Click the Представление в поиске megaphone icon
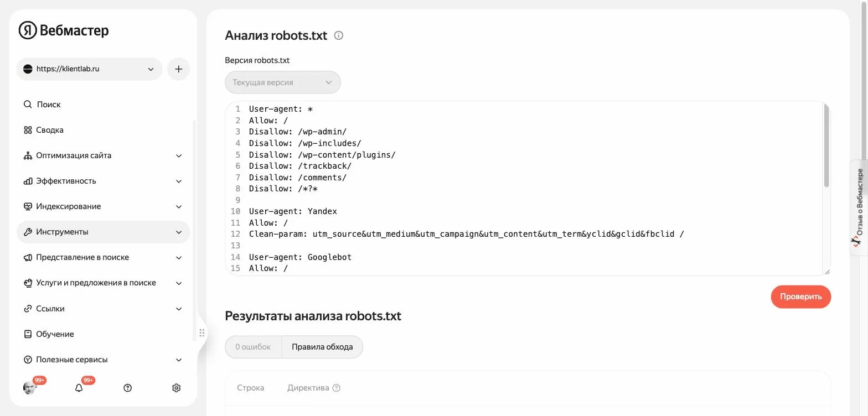The height and width of the screenshot is (416, 868). pos(28,257)
